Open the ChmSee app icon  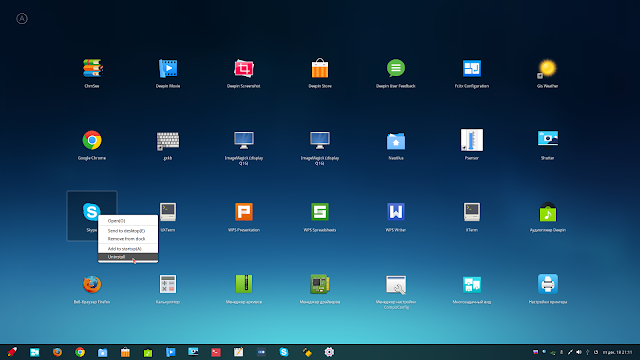tap(92, 68)
